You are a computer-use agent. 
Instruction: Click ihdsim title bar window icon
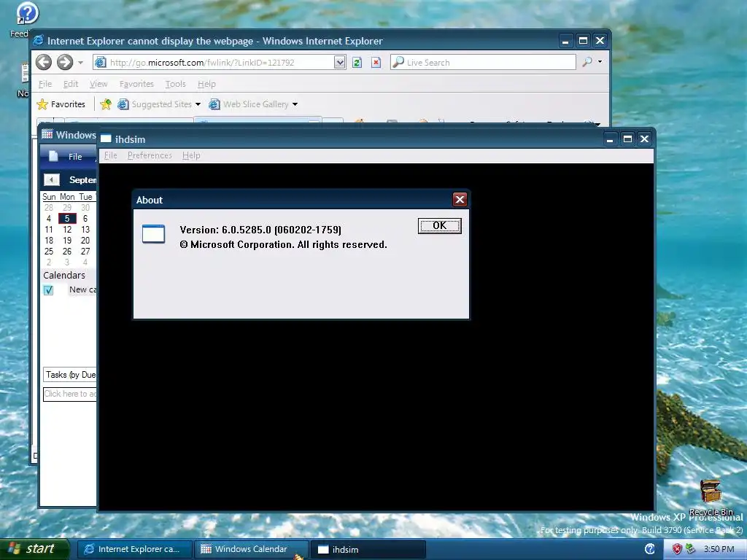[106, 139]
